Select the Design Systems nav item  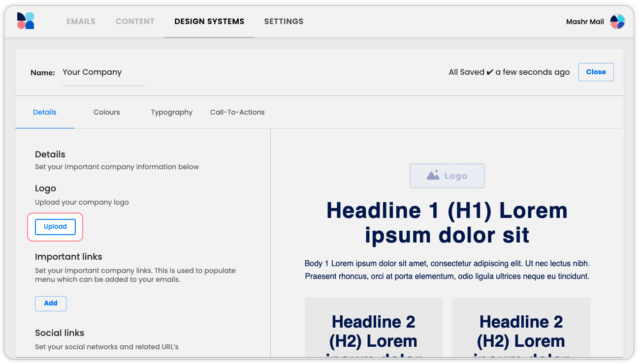click(x=209, y=22)
